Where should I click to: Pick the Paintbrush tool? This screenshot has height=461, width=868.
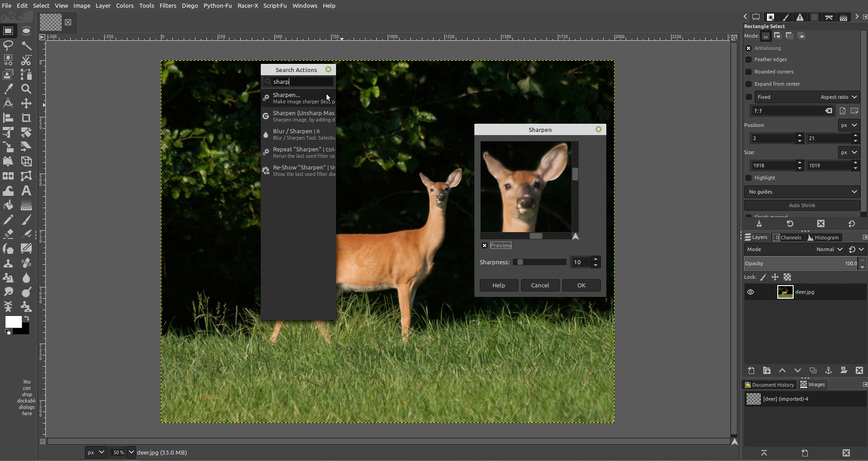click(26, 219)
